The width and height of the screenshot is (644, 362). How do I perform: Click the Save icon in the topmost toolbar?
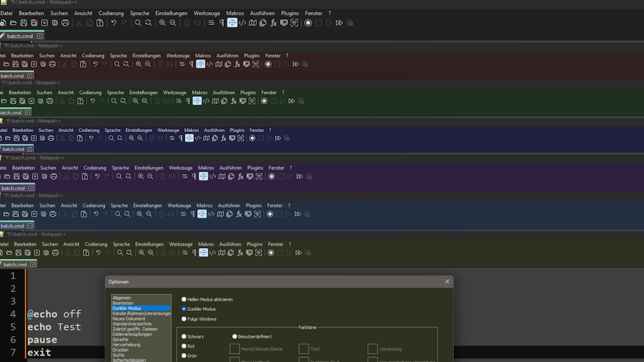pos(24,23)
